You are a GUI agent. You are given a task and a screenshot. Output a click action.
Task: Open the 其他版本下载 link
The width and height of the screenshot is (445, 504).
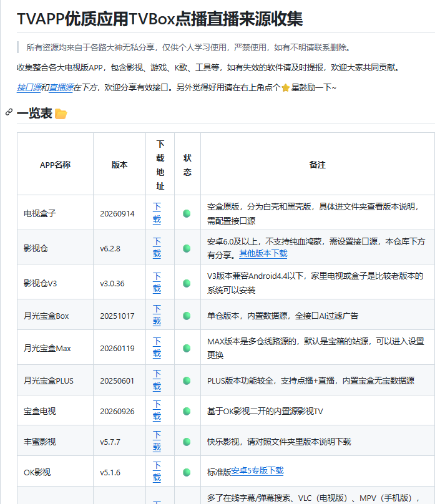(x=263, y=254)
